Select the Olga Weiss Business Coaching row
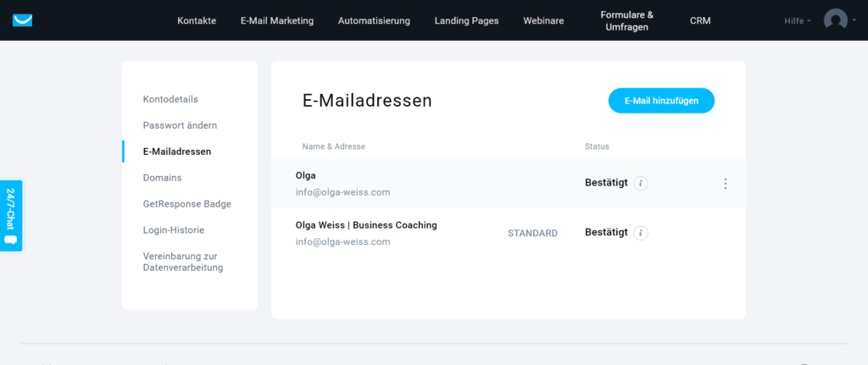868x365 pixels. click(x=407, y=233)
